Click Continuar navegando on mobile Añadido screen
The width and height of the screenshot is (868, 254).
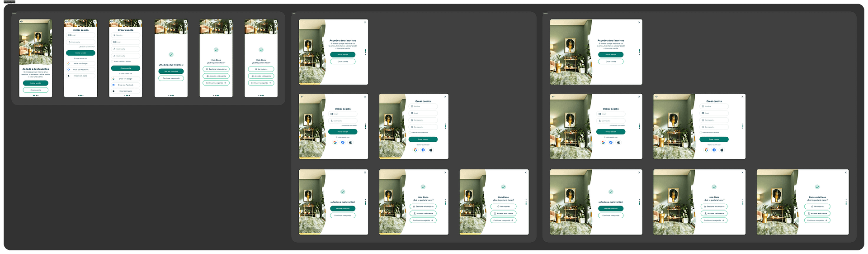pyautogui.click(x=171, y=78)
